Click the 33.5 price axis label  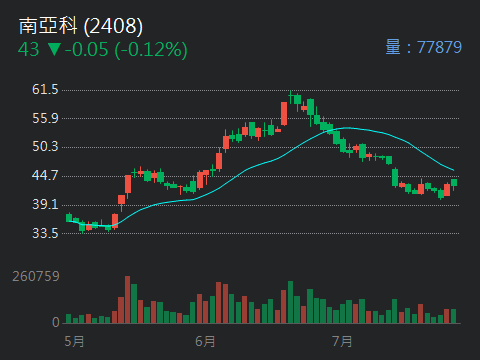(45, 233)
